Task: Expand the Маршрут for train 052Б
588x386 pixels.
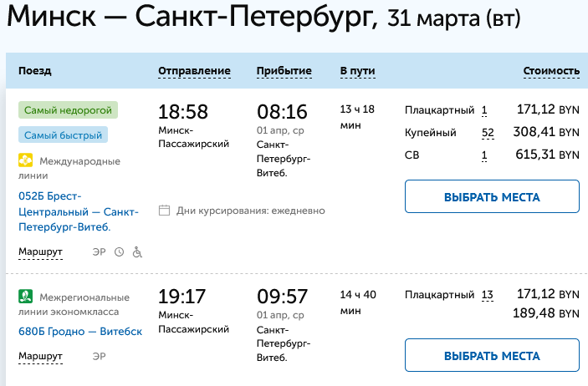Action: coord(40,251)
